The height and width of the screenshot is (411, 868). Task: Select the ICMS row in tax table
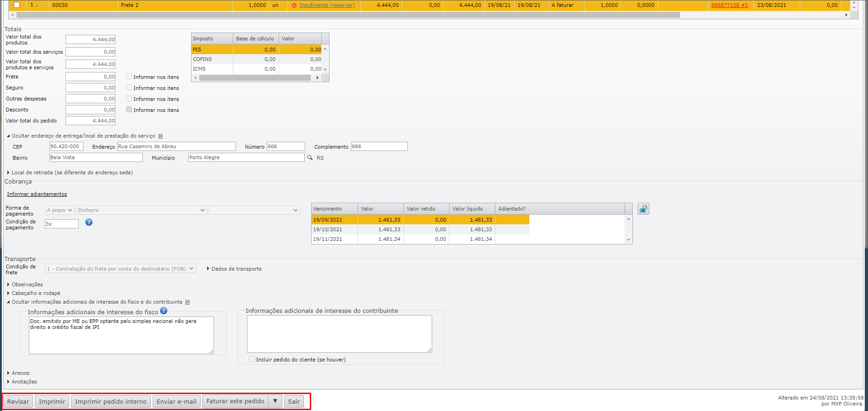257,69
